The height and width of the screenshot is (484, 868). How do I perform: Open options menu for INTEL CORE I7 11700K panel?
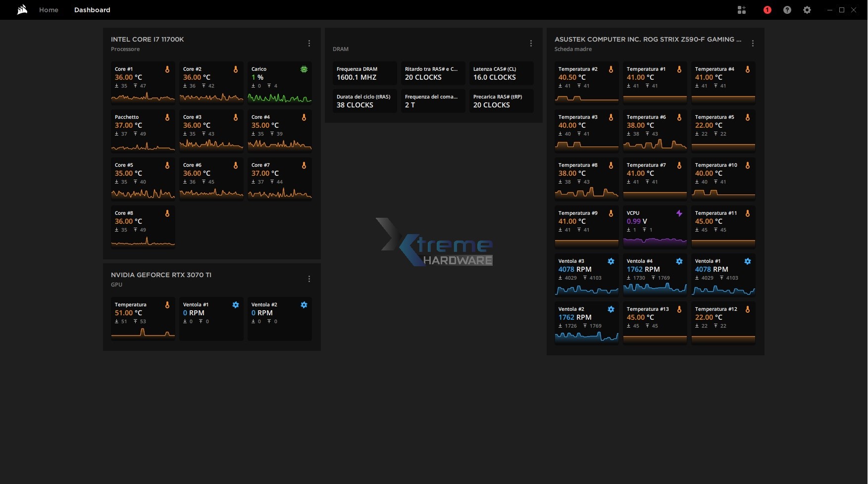click(309, 43)
